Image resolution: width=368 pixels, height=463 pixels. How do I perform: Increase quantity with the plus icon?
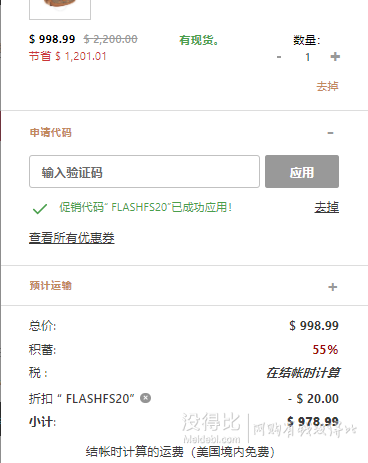click(x=335, y=57)
